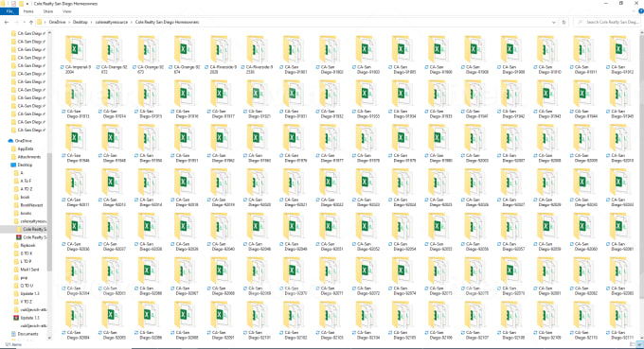This screenshot has width=644, height=349.
Task: Open the CA-San Diego-91917 folder
Action: click(222, 99)
